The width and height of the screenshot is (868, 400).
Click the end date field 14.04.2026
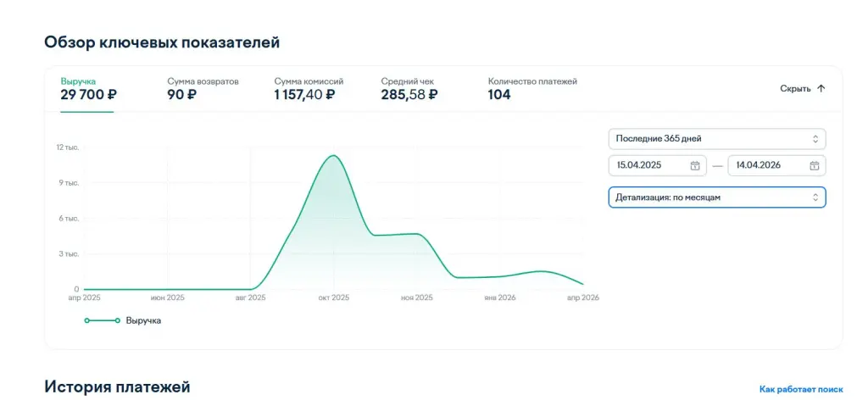[x=767, y=165]
